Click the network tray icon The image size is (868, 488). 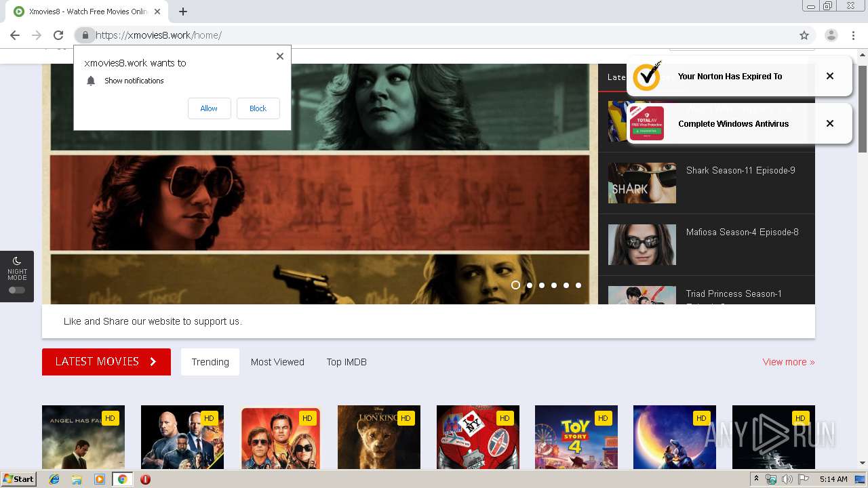click(x=771, y=479)
